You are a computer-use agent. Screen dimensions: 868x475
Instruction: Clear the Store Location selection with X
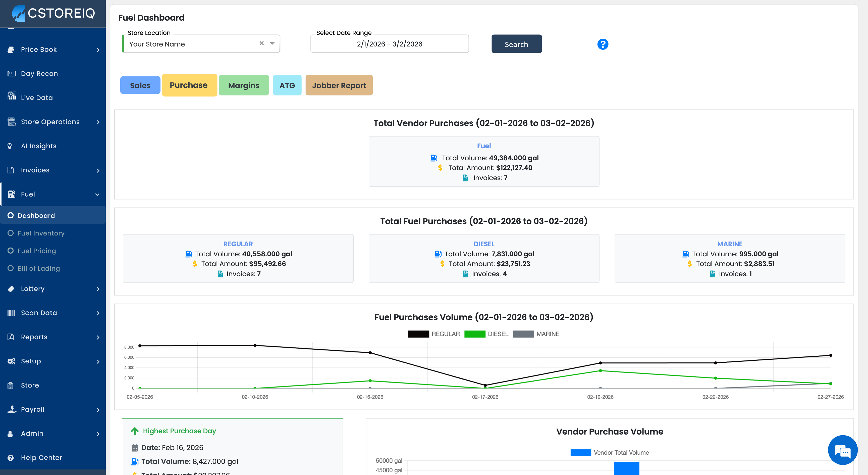[261, 43]
